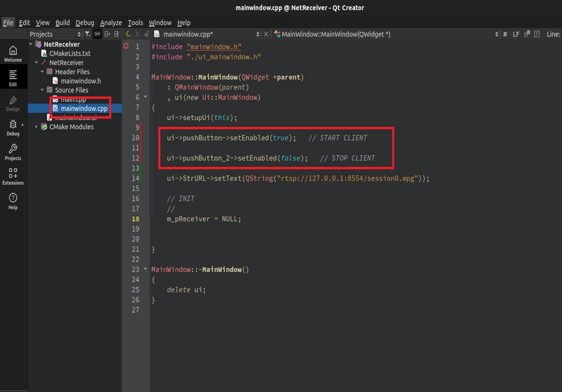Viewport: 562px width, 392px height.
Task: Click the split editor icon
Action: point(527,34)
